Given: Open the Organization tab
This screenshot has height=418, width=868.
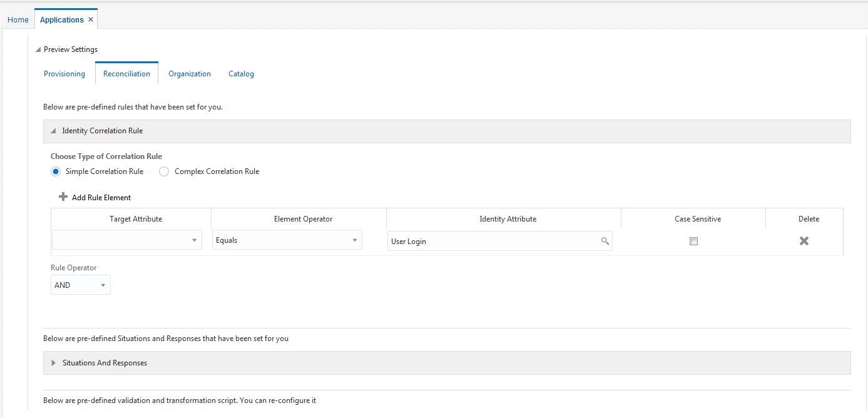Looking at the screenshot, I should pos(189,73).
